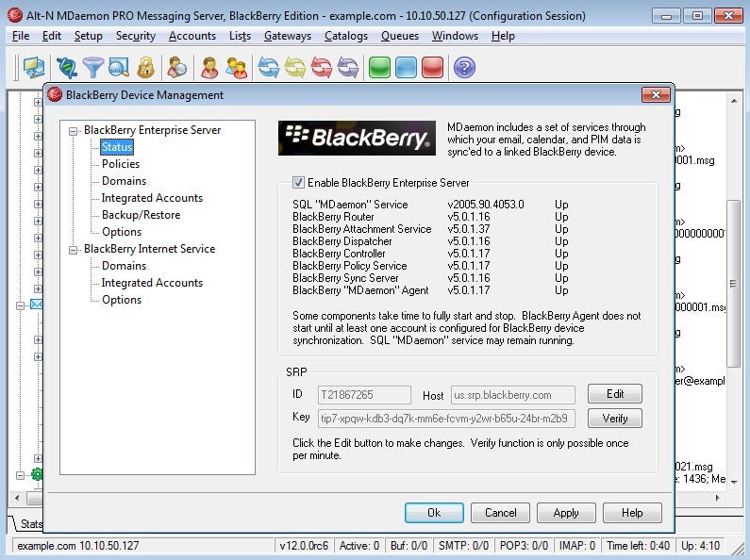The width and height of the screenshot is (750, 560).
Task: Select Domains under BlackBerry Internet Service
Action: click(124, 265)
